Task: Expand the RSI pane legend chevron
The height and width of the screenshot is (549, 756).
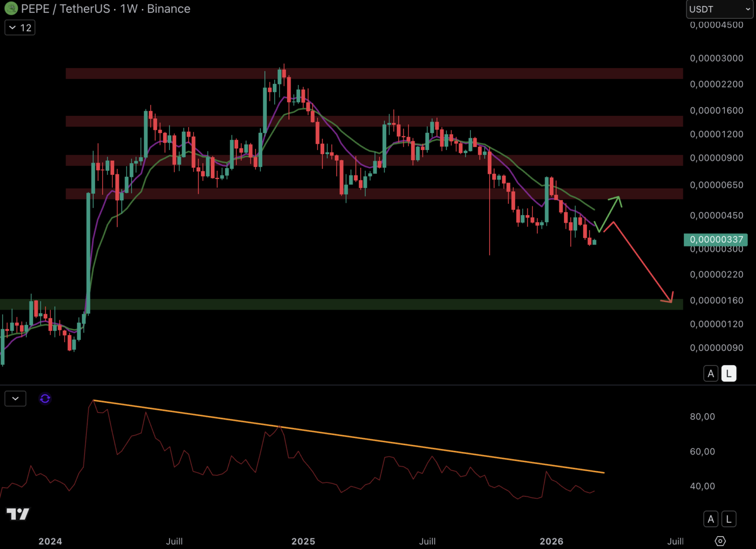Action: (15, 399)
